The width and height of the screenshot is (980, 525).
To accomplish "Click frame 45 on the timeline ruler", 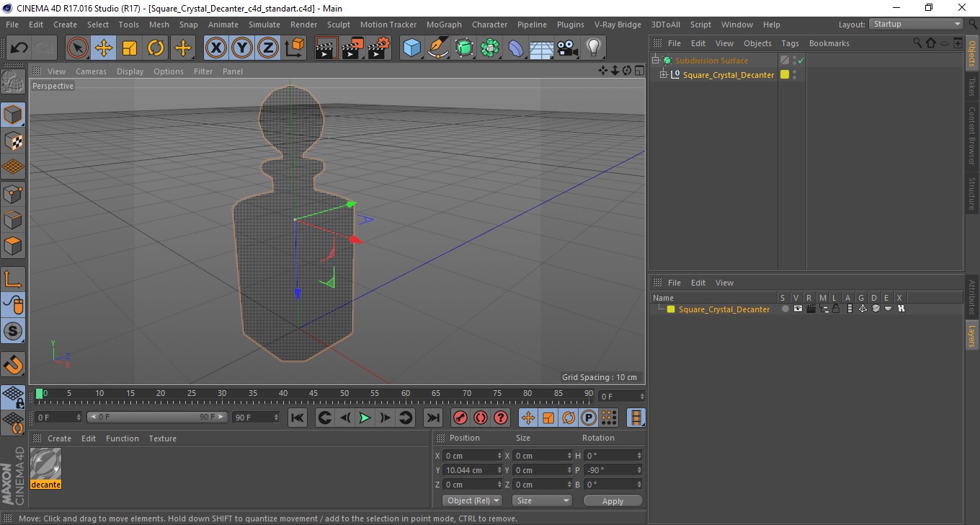I will point(313,394).
